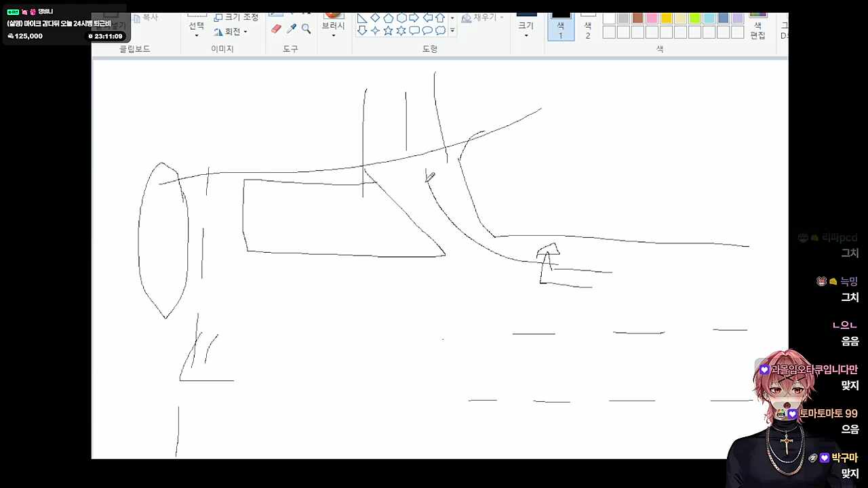
Task: Choose the left arrow shape
Action: point(427,18)
